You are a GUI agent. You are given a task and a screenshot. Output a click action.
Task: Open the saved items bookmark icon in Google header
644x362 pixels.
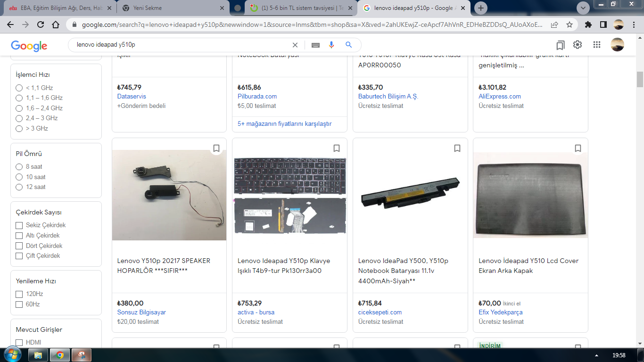click(x=560, y=45)
